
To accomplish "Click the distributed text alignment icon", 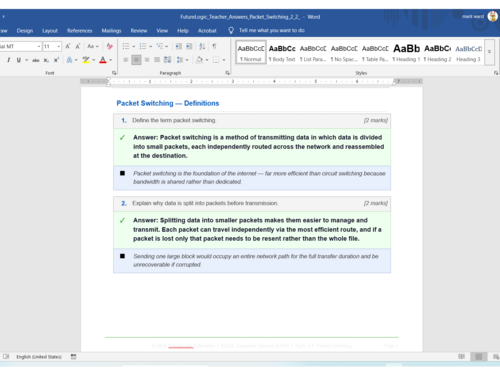I will click(168, 60).
